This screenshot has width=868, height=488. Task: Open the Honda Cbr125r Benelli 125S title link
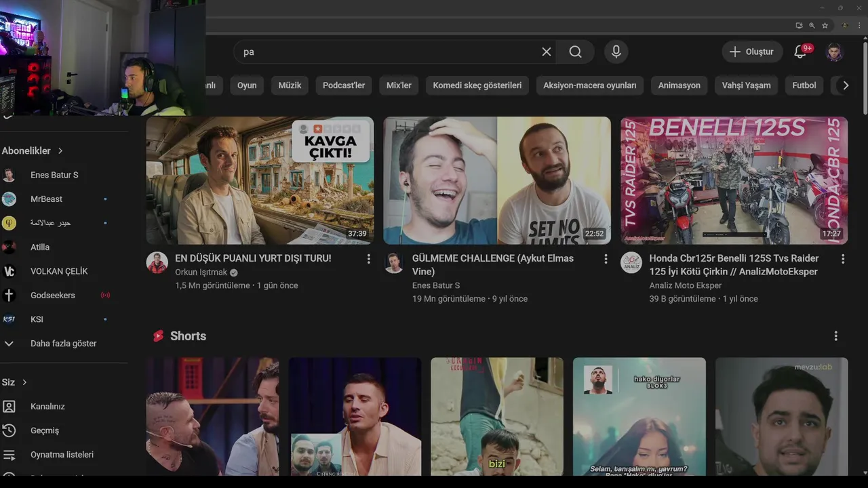click(734, 265)
